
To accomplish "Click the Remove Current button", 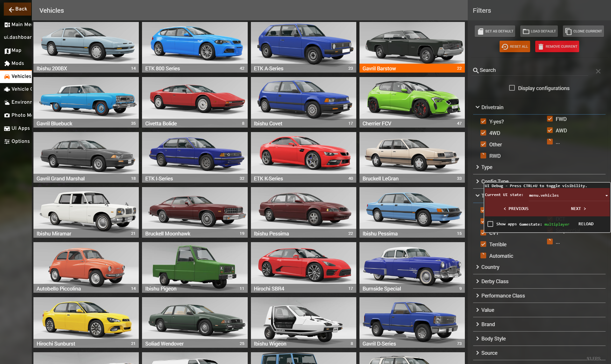I will click(557, 46).
